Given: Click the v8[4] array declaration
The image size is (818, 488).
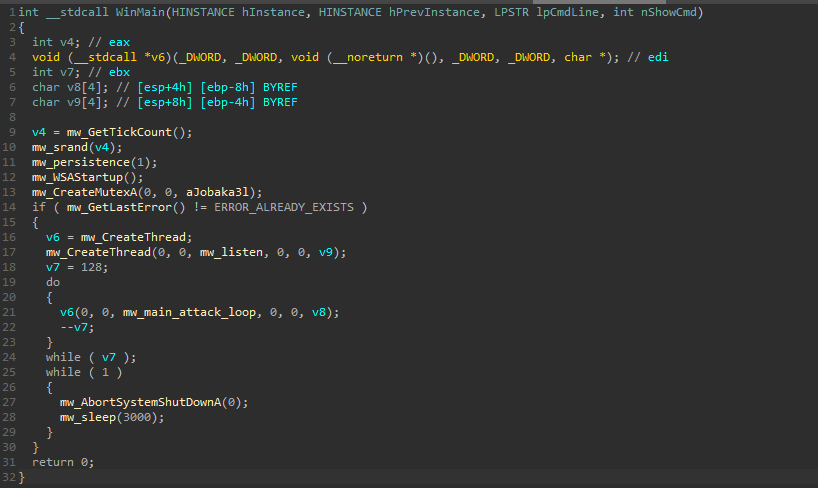Looking at the screenshot, I should (84, 87).
